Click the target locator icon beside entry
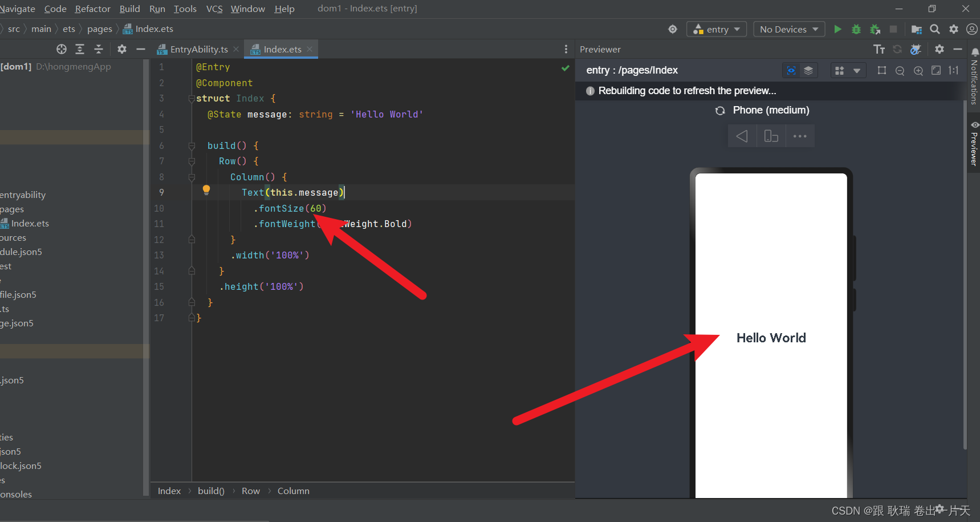This screenshot has height=522, width=980. [x=673, y=29]
